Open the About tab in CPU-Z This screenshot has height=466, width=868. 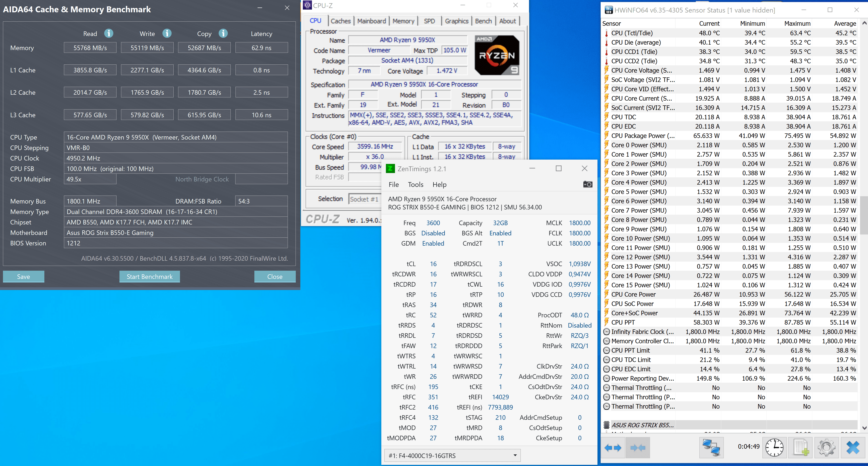pyautogui.click(x=507, y=21)
